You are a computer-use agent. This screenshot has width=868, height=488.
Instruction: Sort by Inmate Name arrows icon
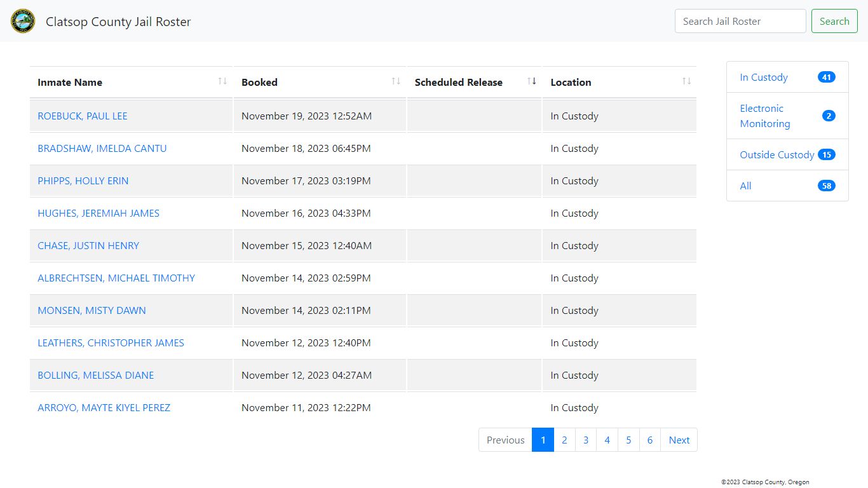pos(222,81)
